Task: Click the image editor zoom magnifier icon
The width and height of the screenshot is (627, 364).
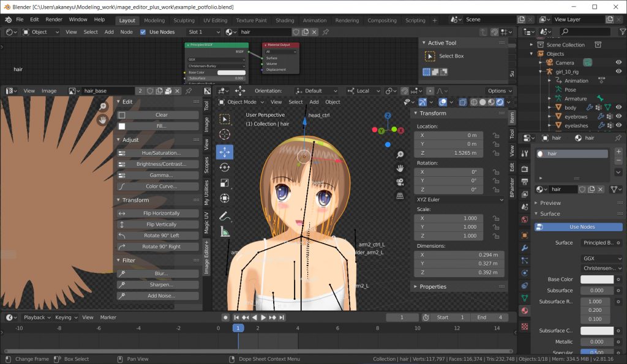Action: 103,106
